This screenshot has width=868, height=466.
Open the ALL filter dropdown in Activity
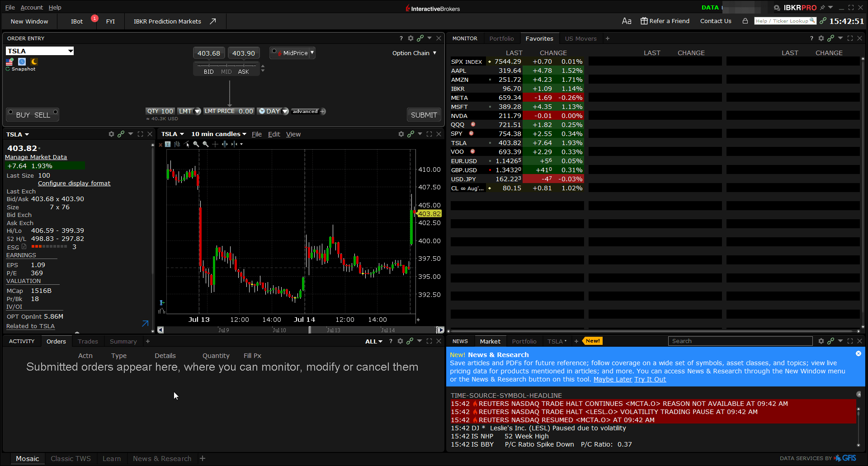(x=374, y=341)
